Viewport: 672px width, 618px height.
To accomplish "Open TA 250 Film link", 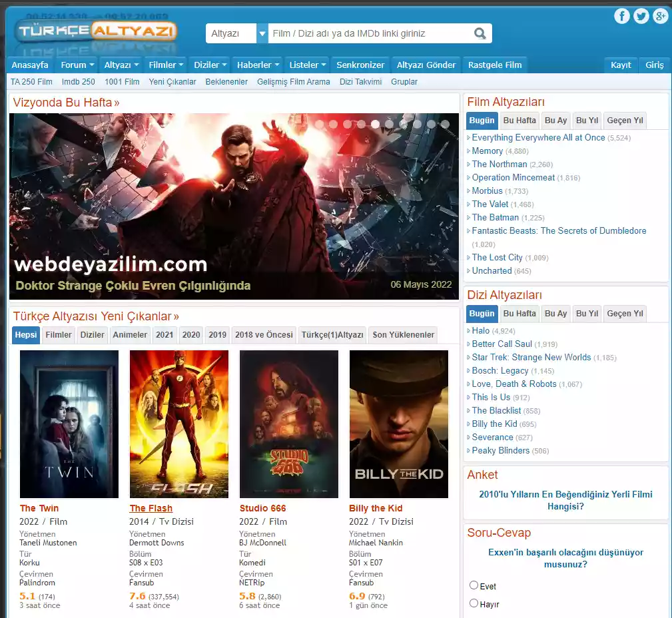I will [x=31, y=82].
